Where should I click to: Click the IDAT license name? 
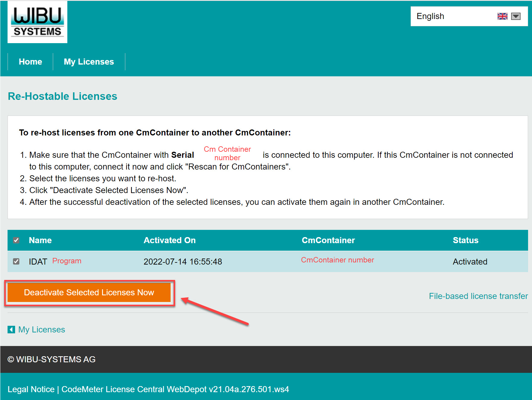coord(38,262)
